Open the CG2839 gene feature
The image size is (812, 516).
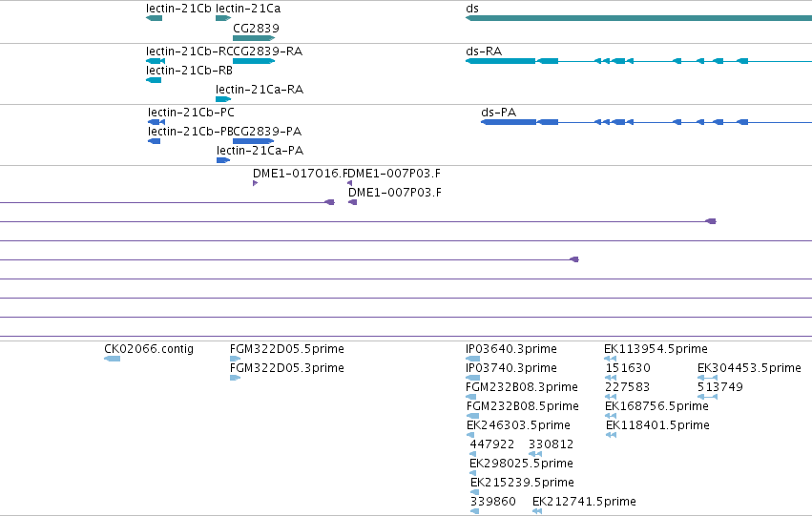[x=254, y=38]
